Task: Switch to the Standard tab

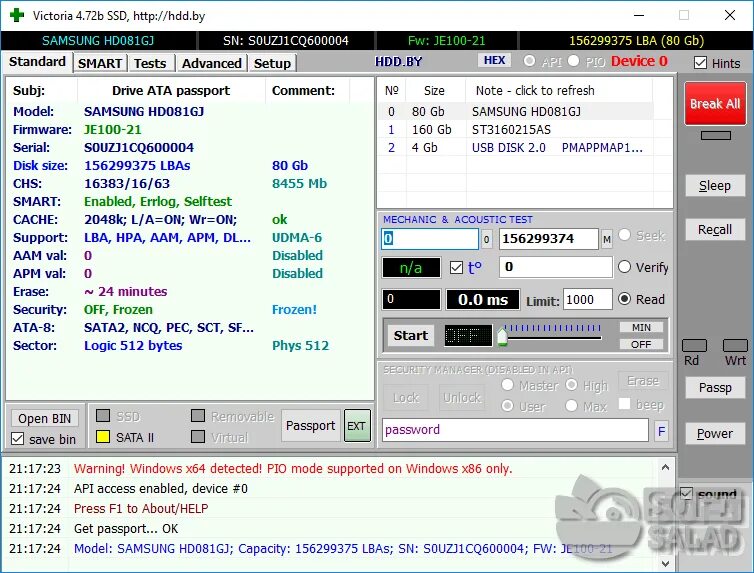Action: (x=38, y=62)
